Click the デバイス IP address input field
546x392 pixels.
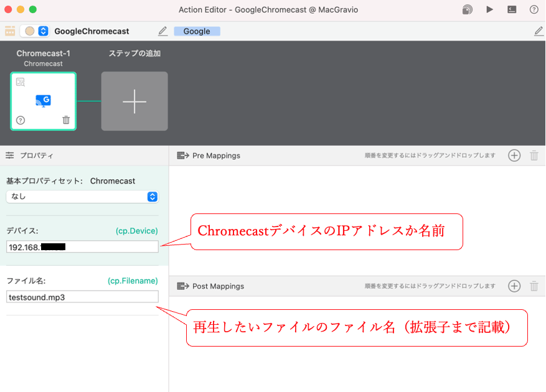point(82,247)
